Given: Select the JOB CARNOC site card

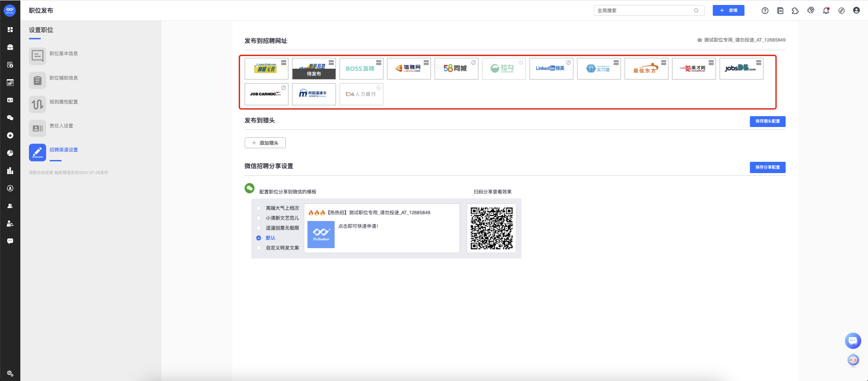Looking at the screenshot, I should click(266, 94).
